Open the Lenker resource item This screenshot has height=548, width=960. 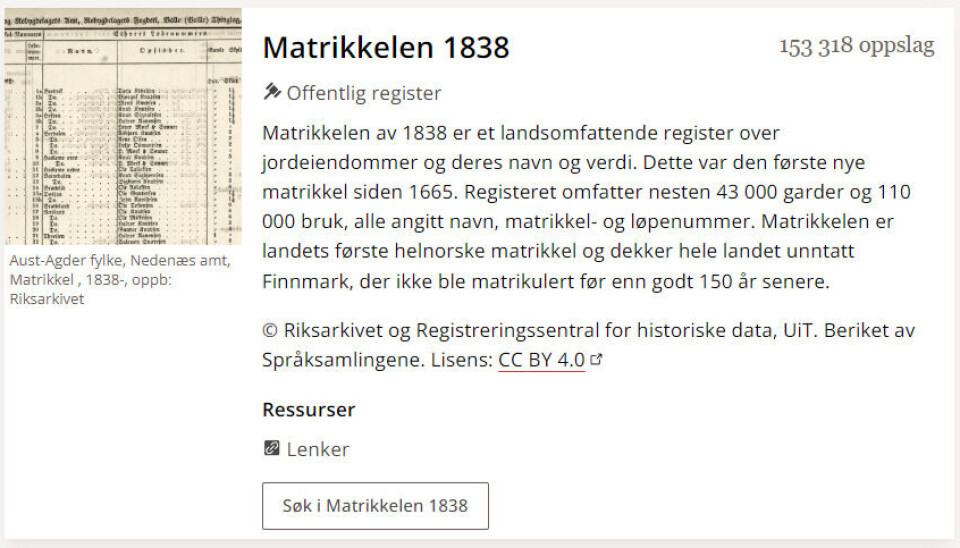pos(317,449)
